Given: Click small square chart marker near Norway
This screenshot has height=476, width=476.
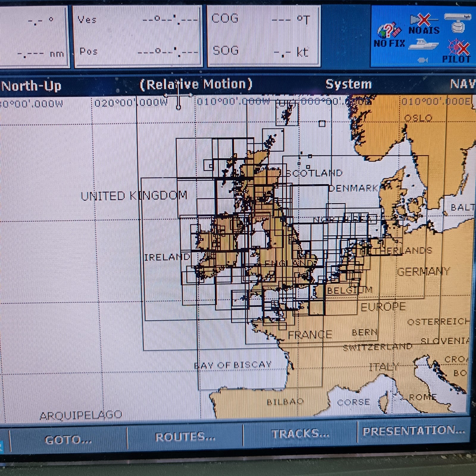Looking at the screenshot, I should (322, 123).
